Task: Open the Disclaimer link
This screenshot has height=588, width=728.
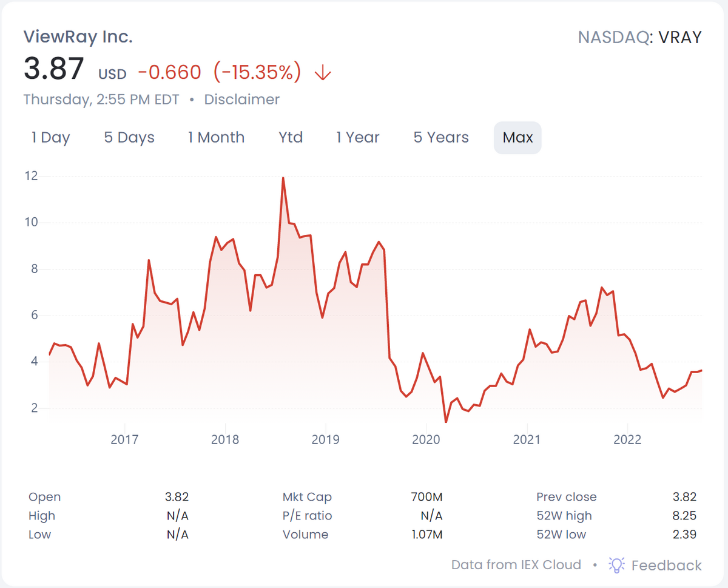Action: coord(242,100)
